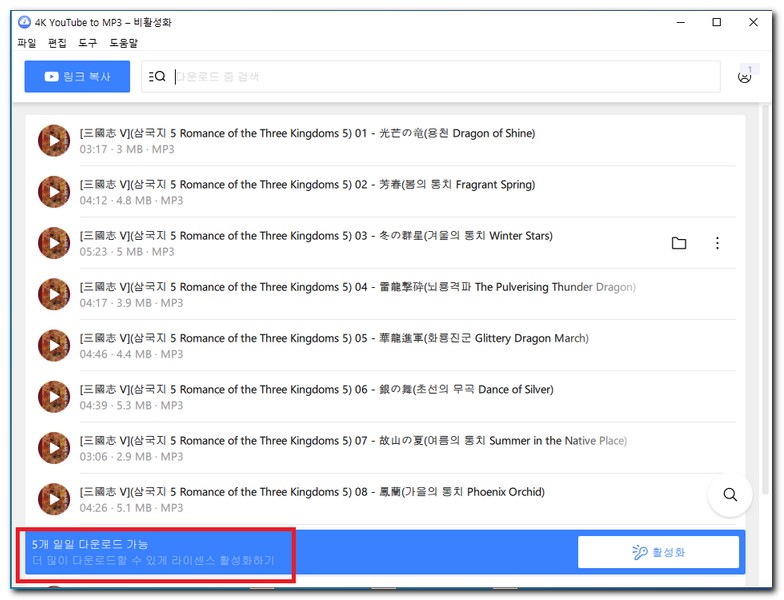Viewport: 784px width, 600px height.
Task: Select title of track 02 Fragrant Spring
Action: [307, 184]
